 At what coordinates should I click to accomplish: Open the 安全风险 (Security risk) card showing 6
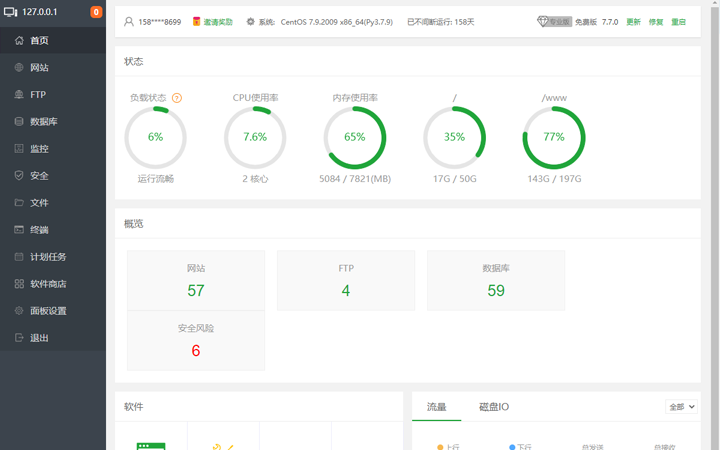point(196,341)
